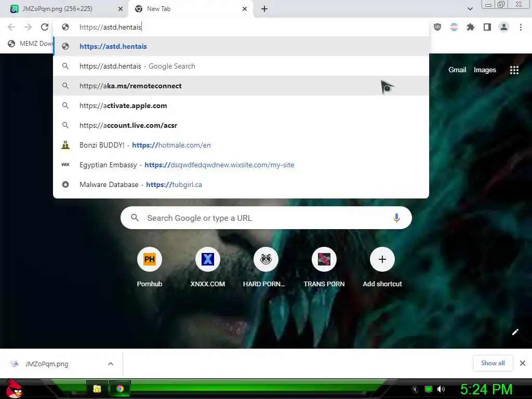Viewport: 532px width, 399px height.
Task: Open the Angry Birds start button
Action: pyautogui.click(x=14, y=389)
